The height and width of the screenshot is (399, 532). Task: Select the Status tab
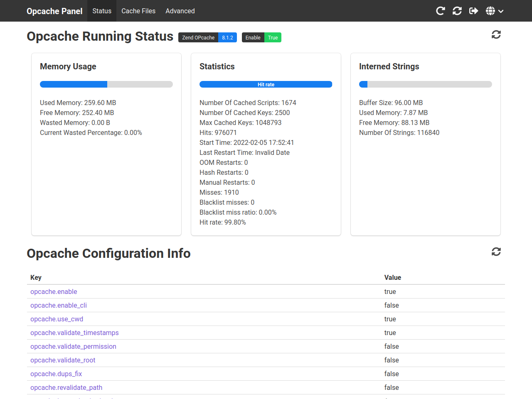coord(102,11)
